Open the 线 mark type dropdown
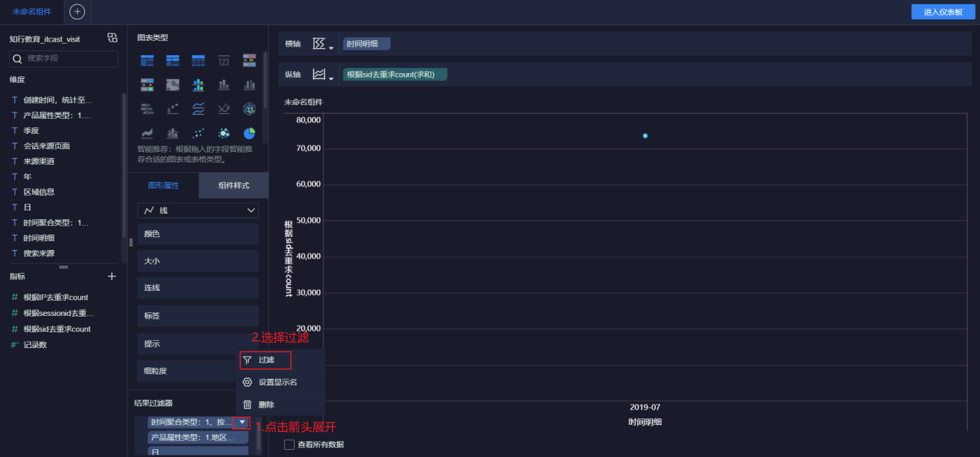 198,211
